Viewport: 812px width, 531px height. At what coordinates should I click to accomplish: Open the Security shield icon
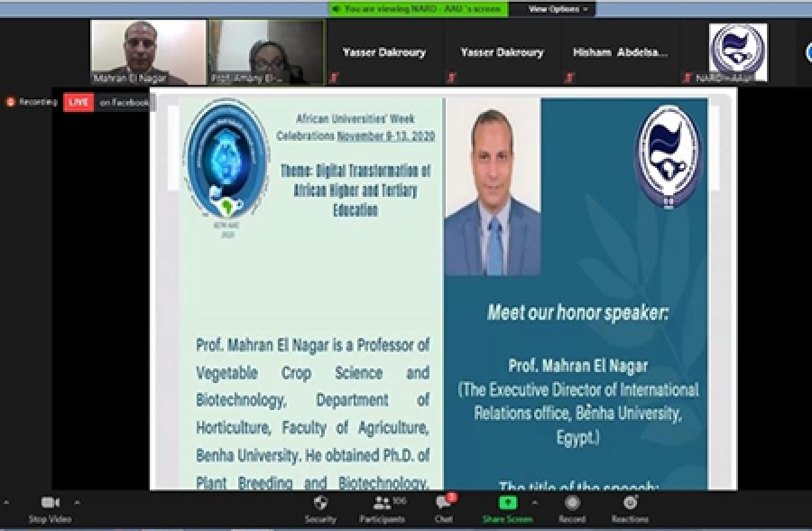coord(320,503)
